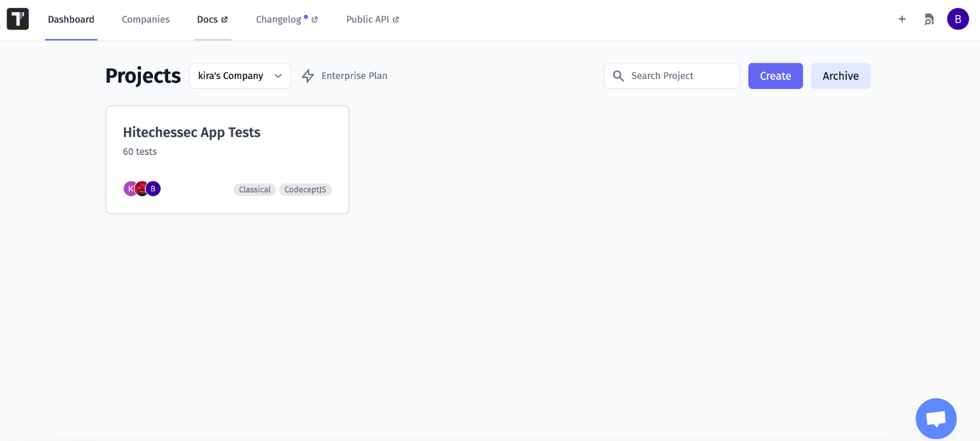The height and width of the screenshot is (441, 980).
Task: Switch to the Companies tab
Action: (x=146, y=19)
